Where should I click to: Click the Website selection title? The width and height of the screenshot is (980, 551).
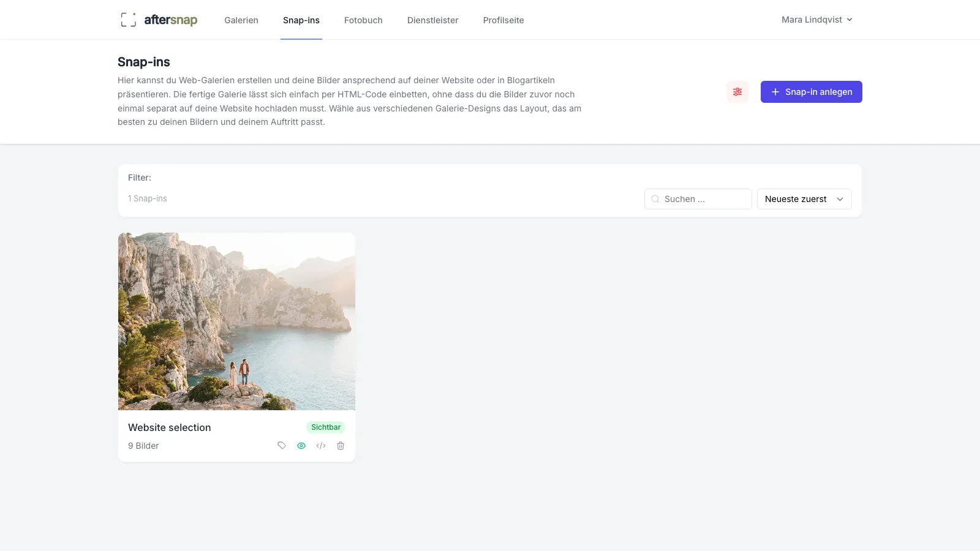click(x=170, y=427)
